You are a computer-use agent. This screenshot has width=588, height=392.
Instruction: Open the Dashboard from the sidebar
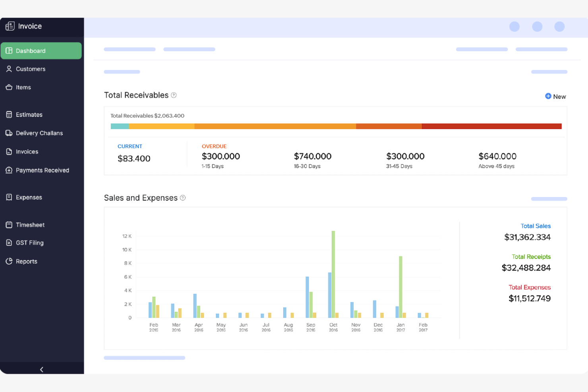[x=31, y=50]
